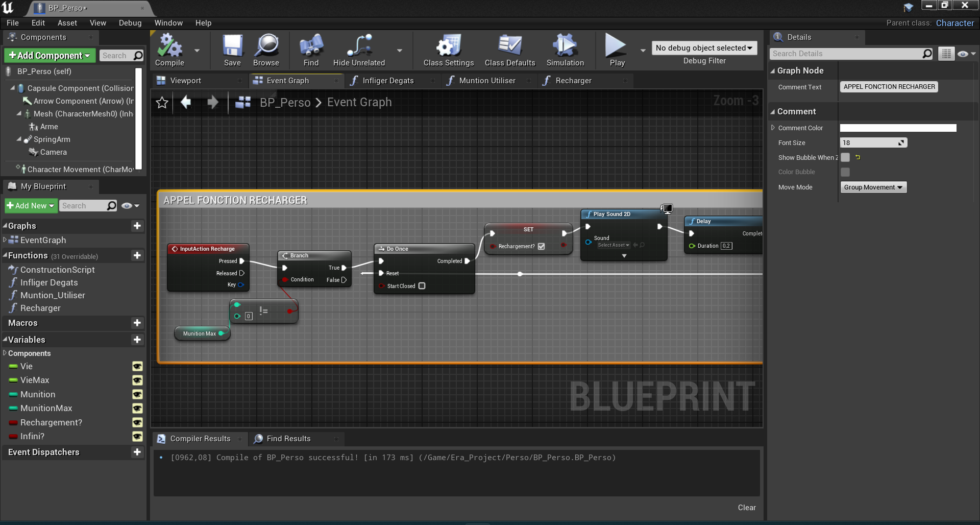Open the Asset menu
Viewport: 980px width, 525px height.
67,23
